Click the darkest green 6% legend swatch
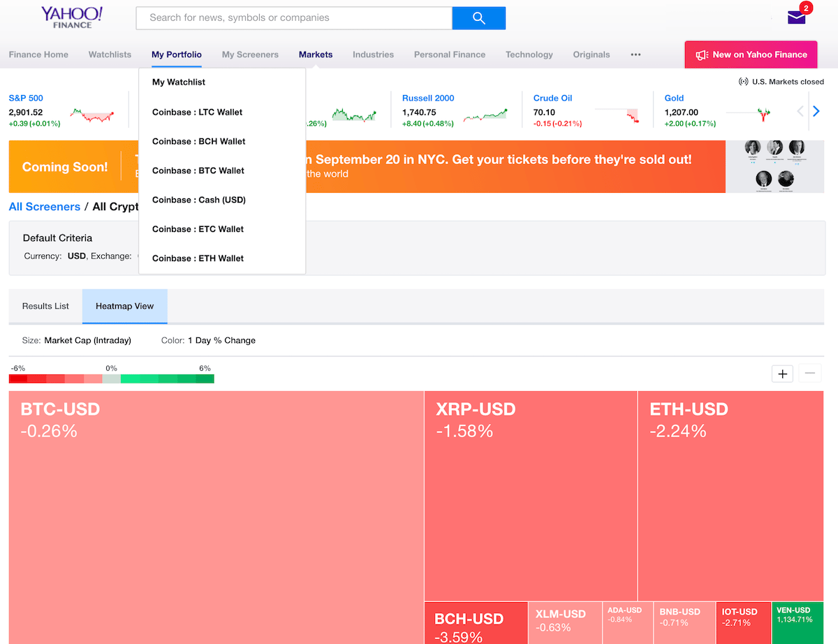The image size is (838, 644). click(x=205, y=379)
